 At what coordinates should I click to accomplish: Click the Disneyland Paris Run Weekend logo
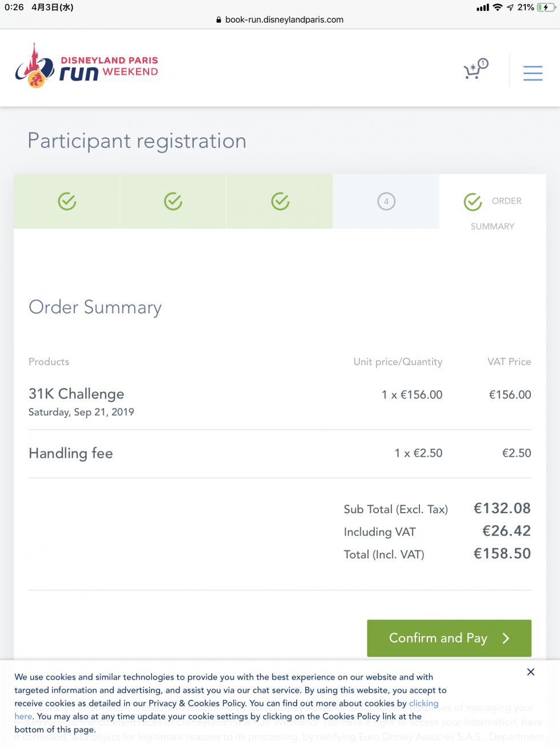(86, 66)
